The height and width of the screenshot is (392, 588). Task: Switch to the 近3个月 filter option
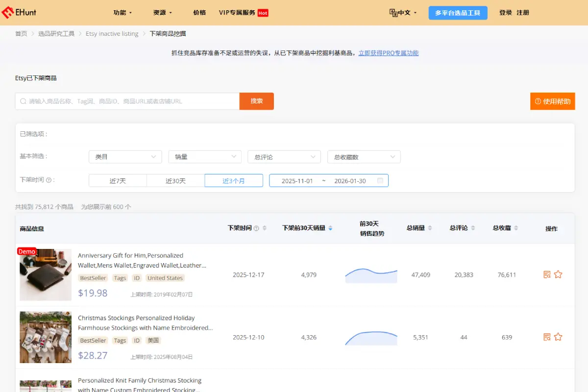coord(233,180)
